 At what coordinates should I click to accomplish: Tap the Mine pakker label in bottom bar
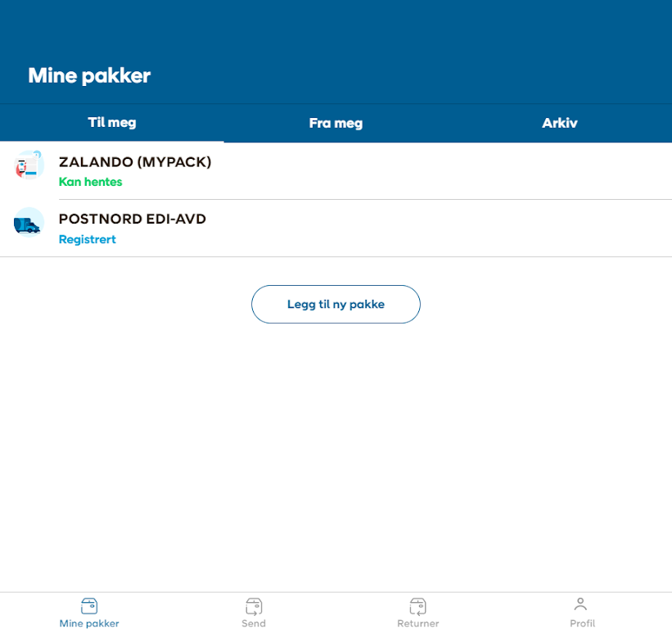click(x=89, y=623)
